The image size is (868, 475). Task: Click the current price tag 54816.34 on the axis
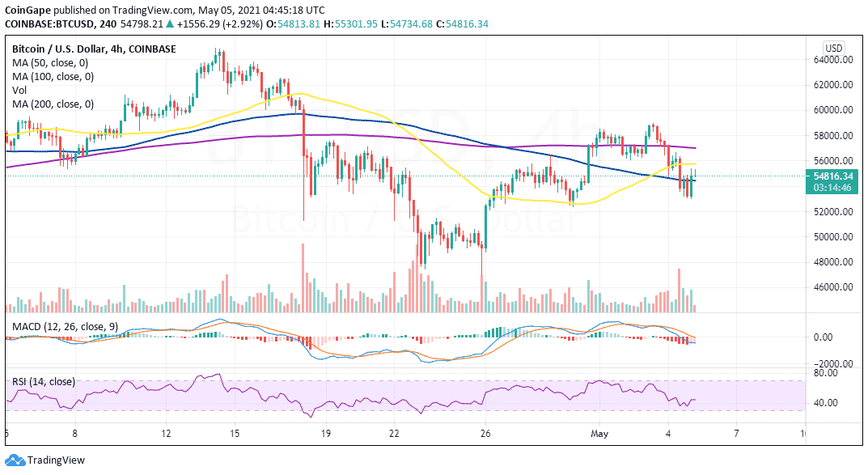[833, 176]
